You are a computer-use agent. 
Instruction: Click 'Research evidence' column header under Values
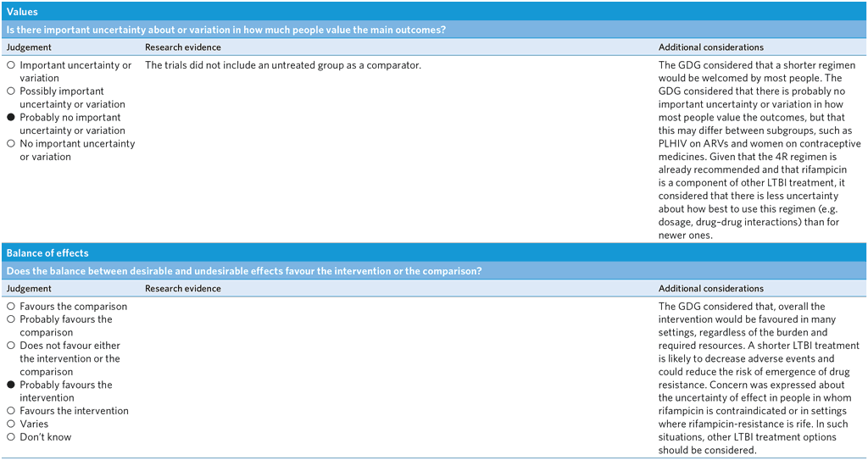point(182,47)
